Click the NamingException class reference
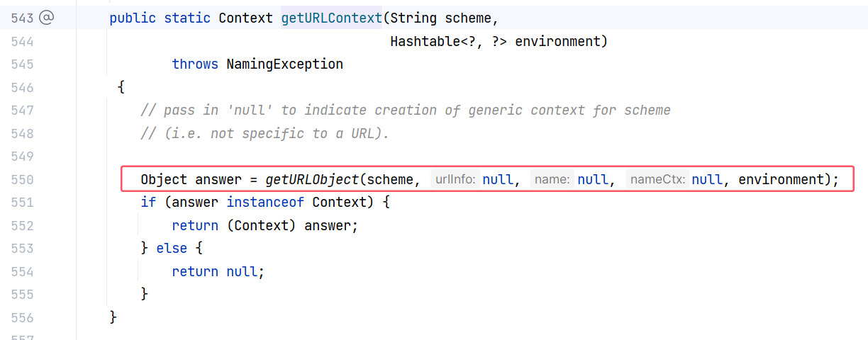The image size is (868, 340). tap(284, 64)
